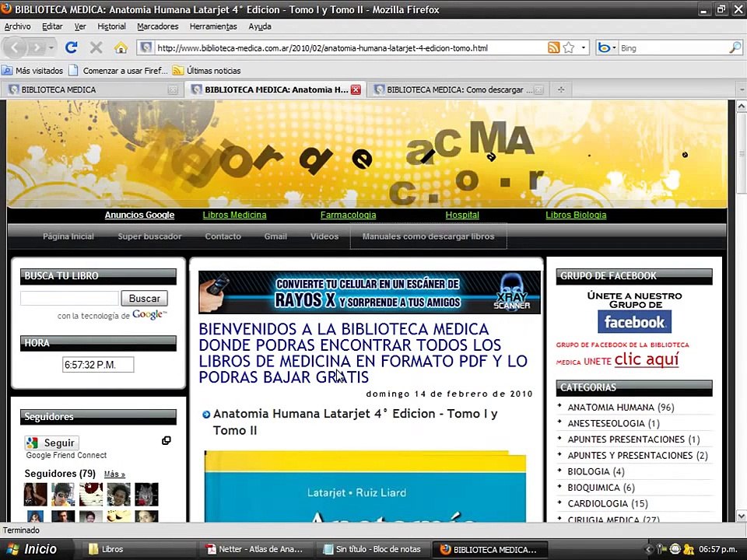The image size is (747, 560).
Task: Click the page vertical scrollbar down arrow
Action: coord(742,516)
